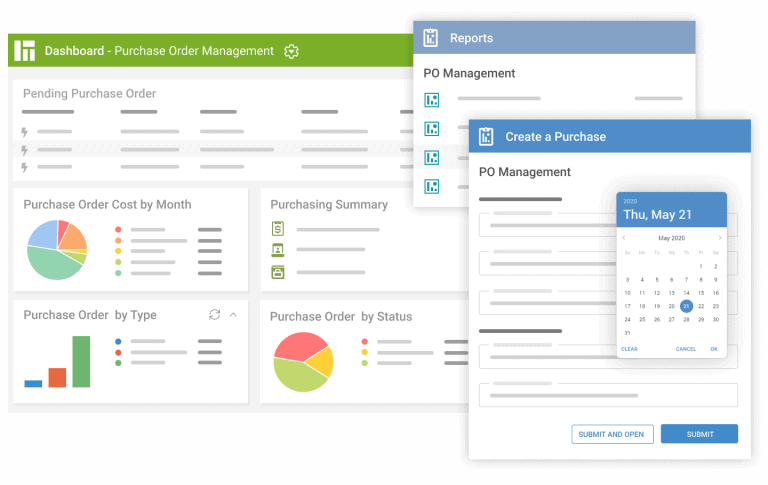Pick day 7 in the calendar
768x485 pixels.
(x=686, y=280)
